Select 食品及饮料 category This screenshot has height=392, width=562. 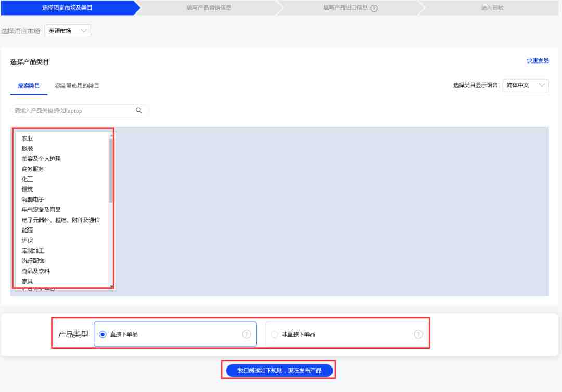pos(36,271)
